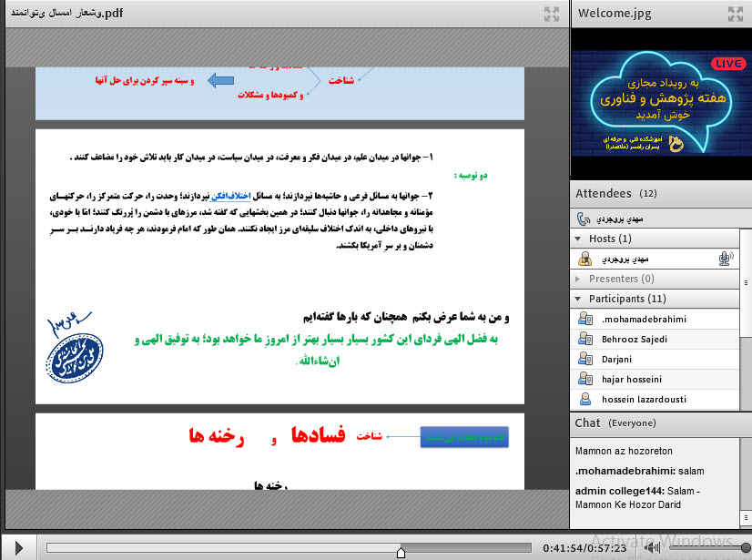
Task: Click the user icon next to Darjani
Action: (585, 359)
